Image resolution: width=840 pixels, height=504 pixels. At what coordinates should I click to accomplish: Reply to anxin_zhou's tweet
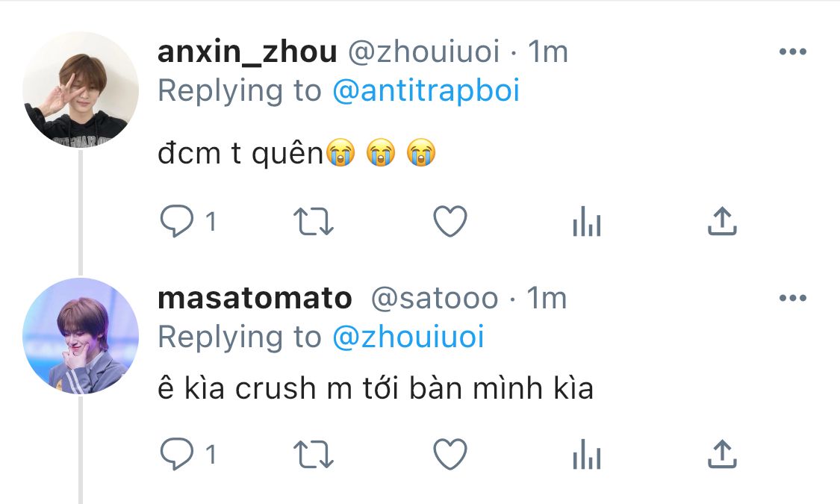click(177, 222)
